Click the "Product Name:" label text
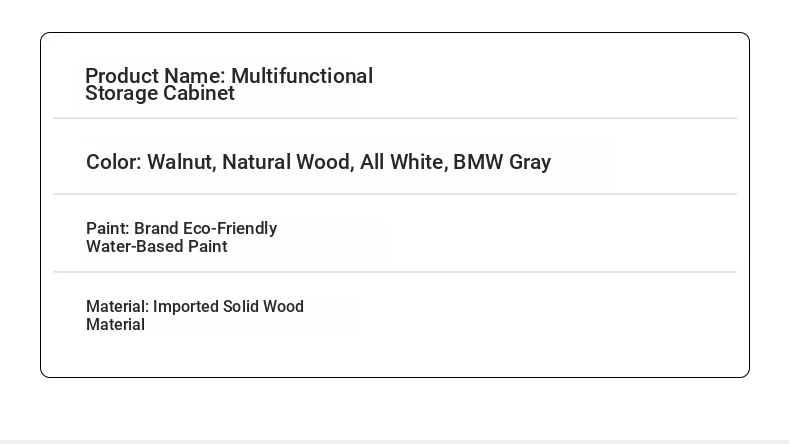The width and height of the screenshot is (790, 444). (x=155, y=76)
